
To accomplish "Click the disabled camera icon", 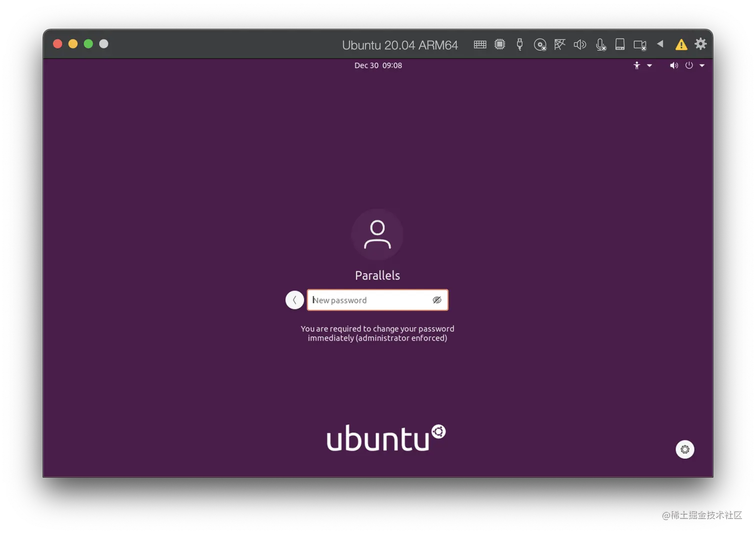I will pos(640,45).
